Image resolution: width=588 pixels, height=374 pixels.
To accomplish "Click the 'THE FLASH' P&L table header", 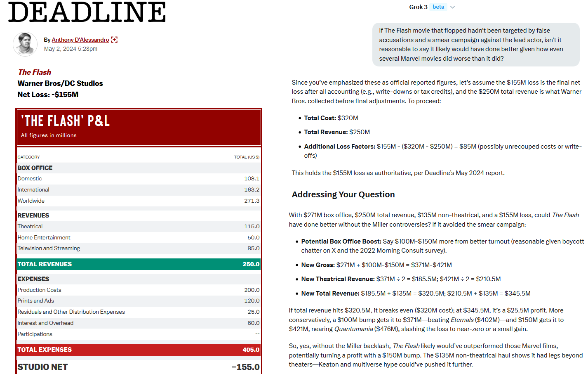I will point(139,127).
